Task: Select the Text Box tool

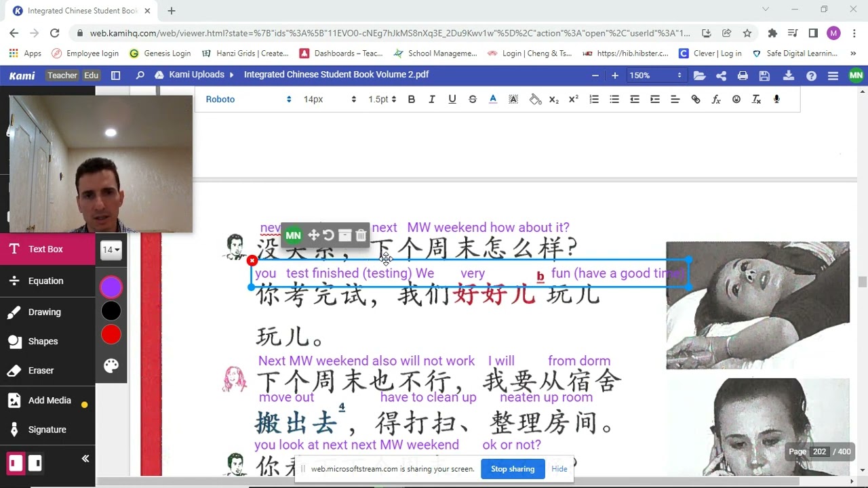Action: pos(47,249)
